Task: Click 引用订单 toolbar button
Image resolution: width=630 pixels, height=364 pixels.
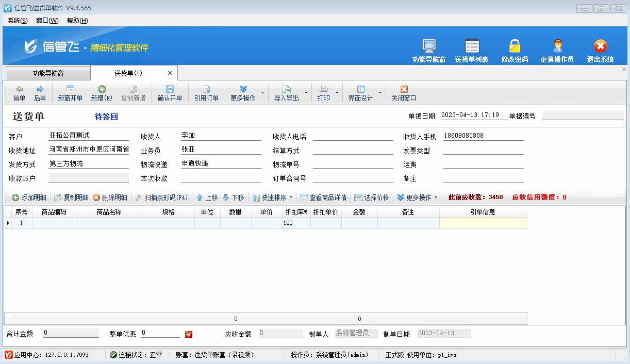Action: coord(206,93)
